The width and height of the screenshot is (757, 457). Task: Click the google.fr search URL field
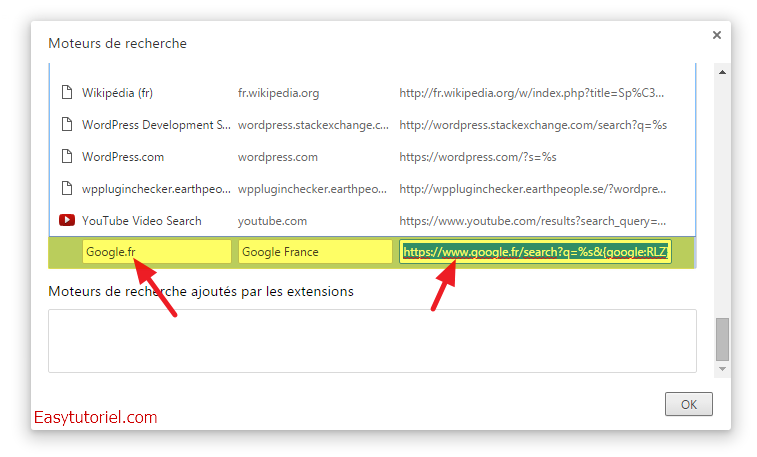click(535, 251)
